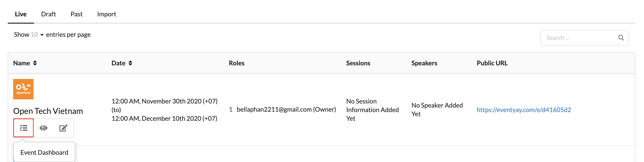Open the Event Dashboard list icon
644x162 pixels.
pyautogui.click(x=24, y=128)
